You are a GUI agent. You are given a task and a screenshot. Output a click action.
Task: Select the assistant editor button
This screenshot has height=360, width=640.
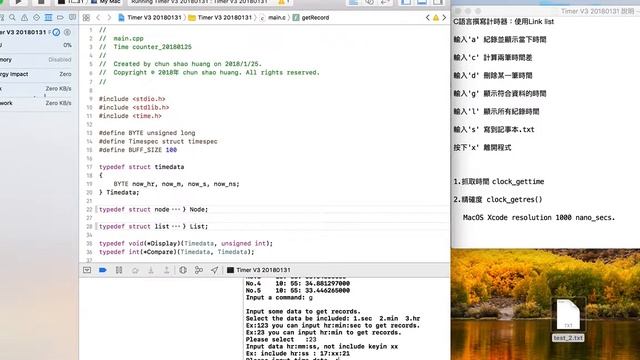[369, 2]
